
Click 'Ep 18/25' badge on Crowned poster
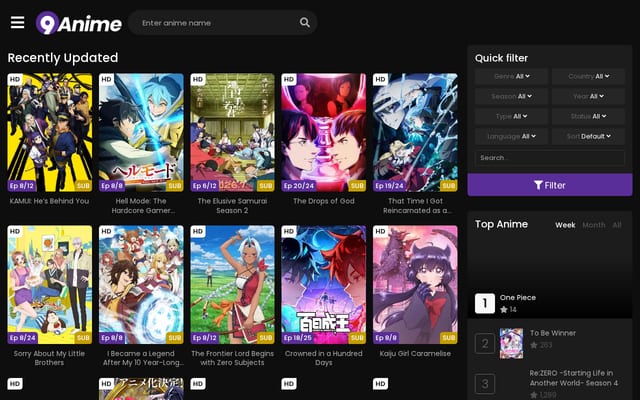[298, 338]
